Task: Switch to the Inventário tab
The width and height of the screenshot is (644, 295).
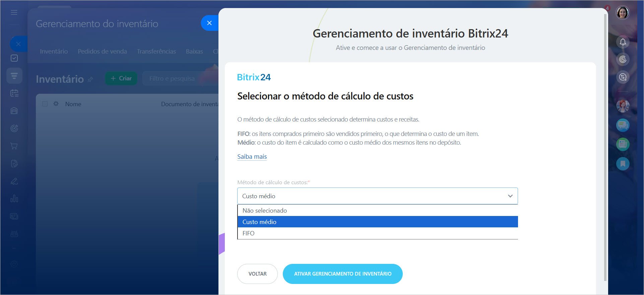Action: 54,51
